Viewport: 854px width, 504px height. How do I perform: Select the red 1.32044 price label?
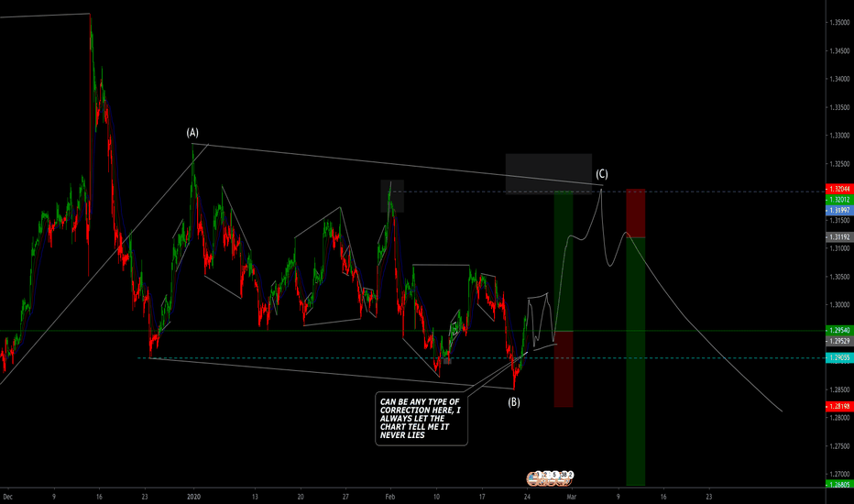840,189
